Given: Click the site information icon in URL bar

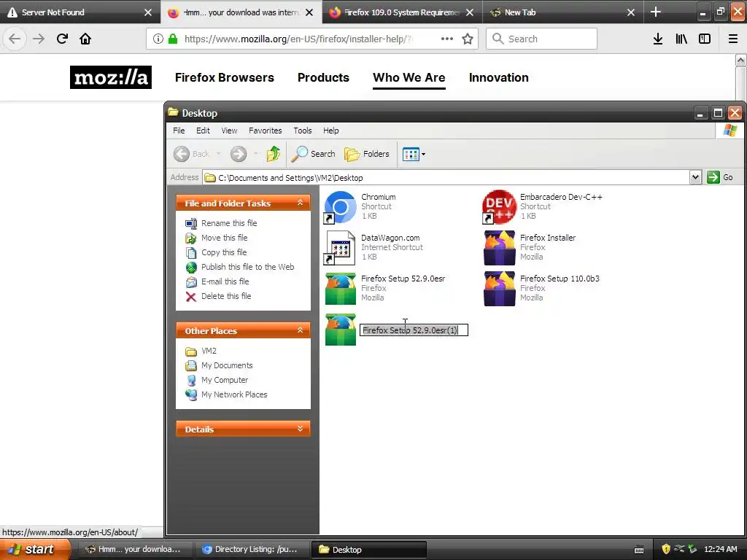Looking at the screenshot, I should 158,39.
